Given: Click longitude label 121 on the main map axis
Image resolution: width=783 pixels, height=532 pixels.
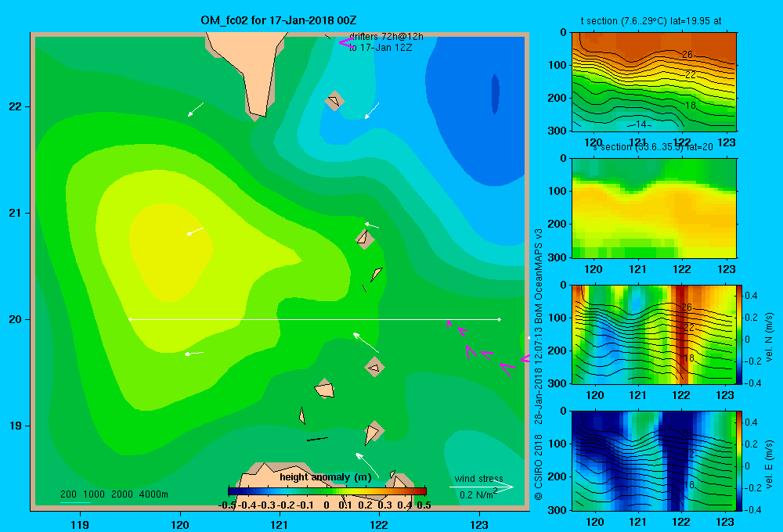Looking at the screenshot, I should [x=280, y=524].
